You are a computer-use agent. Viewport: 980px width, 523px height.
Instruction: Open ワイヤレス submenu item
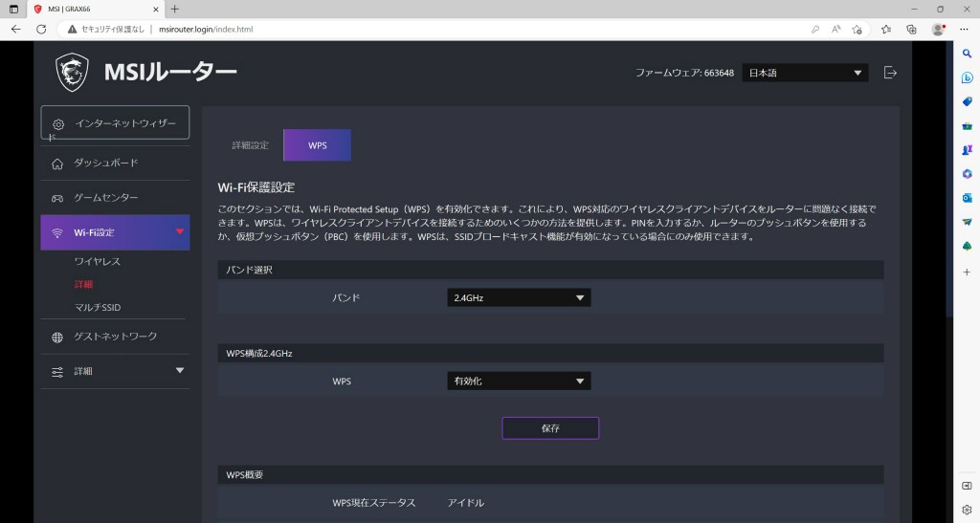point(98,262)
